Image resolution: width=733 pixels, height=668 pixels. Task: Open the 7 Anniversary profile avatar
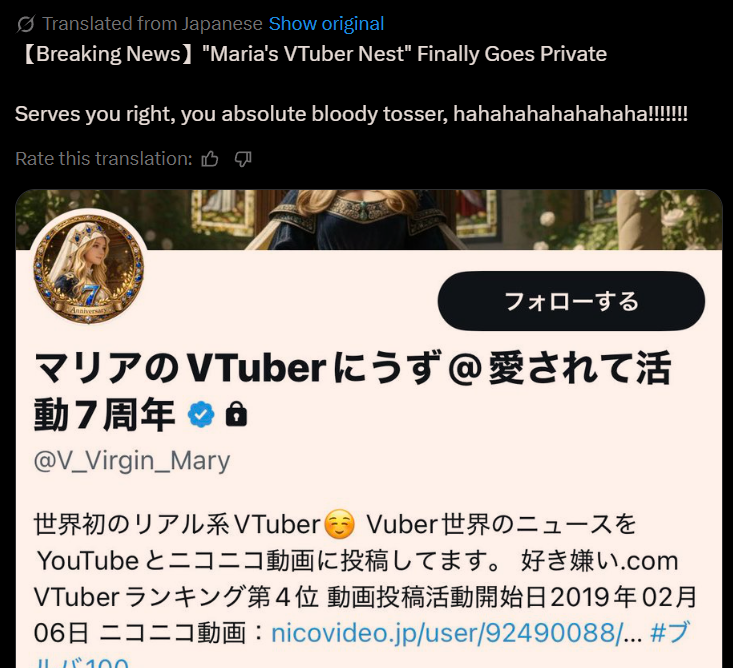(89, 268)
